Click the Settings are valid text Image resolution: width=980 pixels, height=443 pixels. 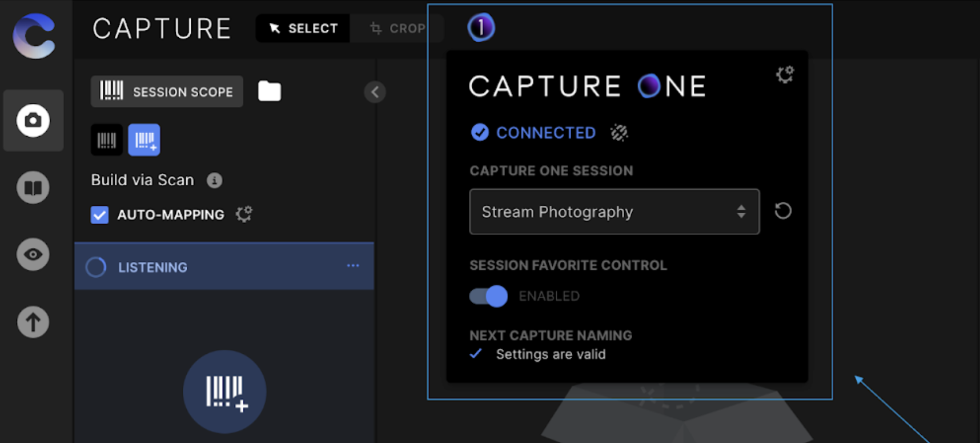click(551, 354)
